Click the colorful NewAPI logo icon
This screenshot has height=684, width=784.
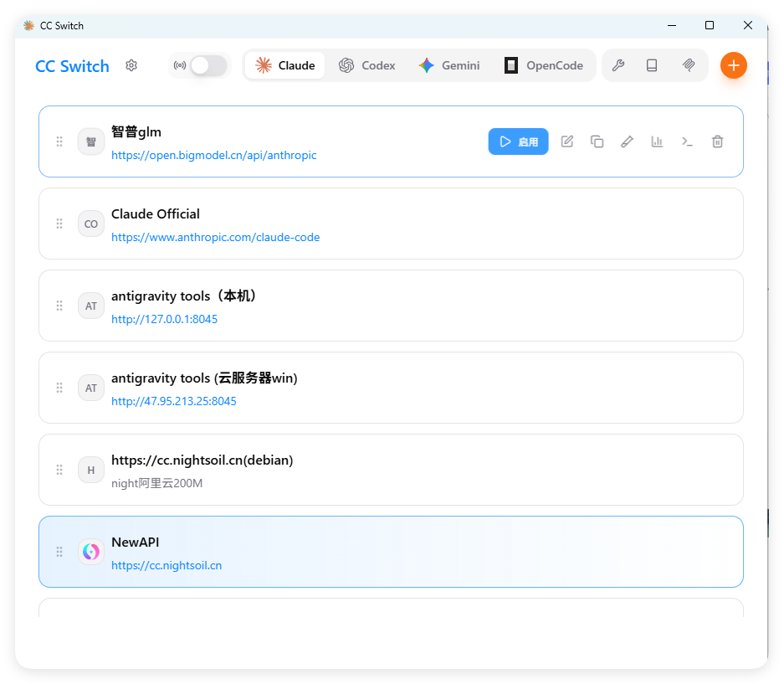point(91,552)
